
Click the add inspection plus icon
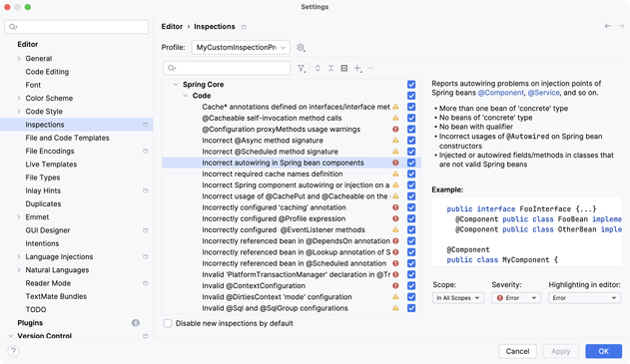pyautogui.click(x=357, y=68)
